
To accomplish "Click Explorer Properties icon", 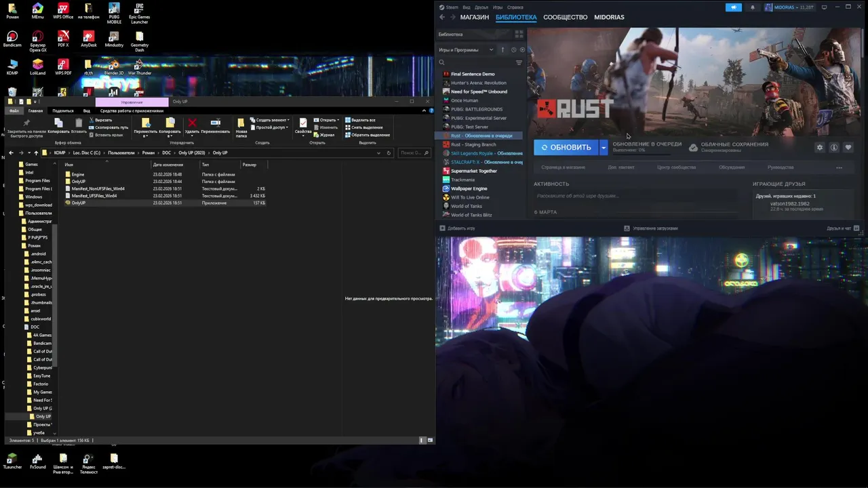I will (x=302, y=123).
